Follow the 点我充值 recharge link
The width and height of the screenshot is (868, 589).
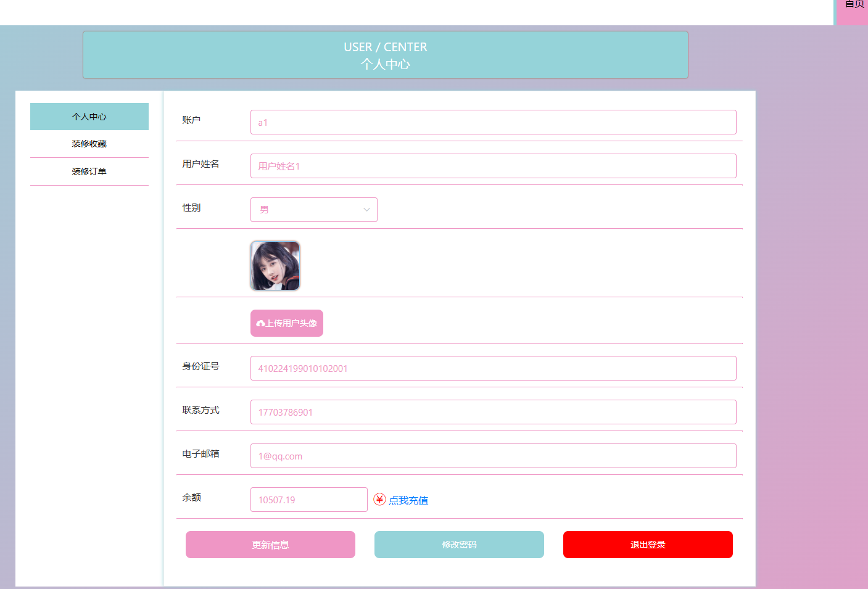click(408, 500)
